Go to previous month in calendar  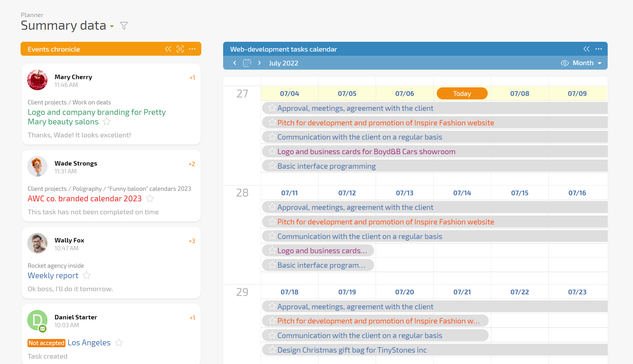coord(235,63)
